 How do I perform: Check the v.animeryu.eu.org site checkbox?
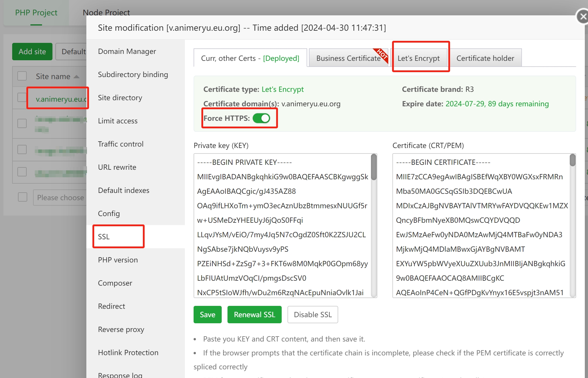pyautogui.click(x=22, y=97)
